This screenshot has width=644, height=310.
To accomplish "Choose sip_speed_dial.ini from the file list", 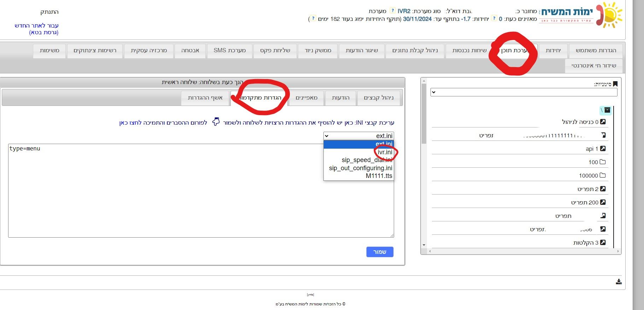I will point(359,160).
